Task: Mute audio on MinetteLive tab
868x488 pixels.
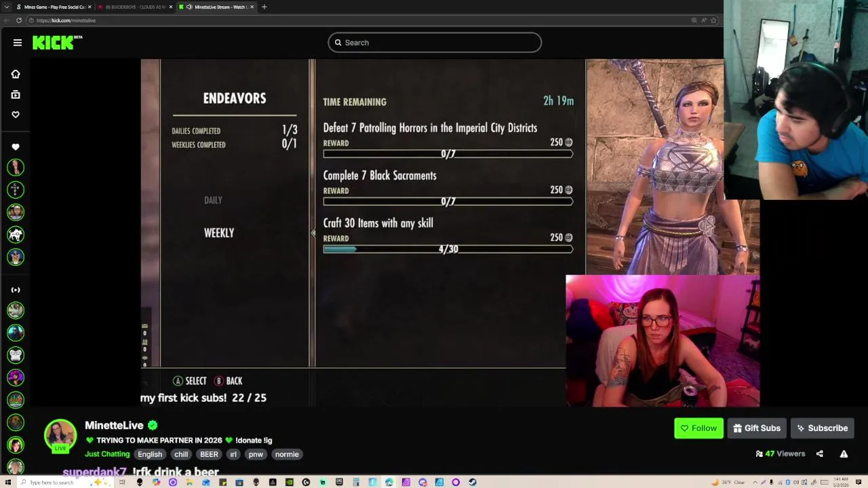Action: (189, 7)
